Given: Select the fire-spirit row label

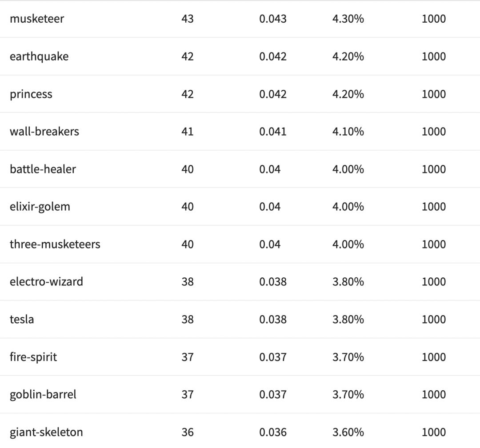Looking at the screenshot, I should tap(33, 357).
